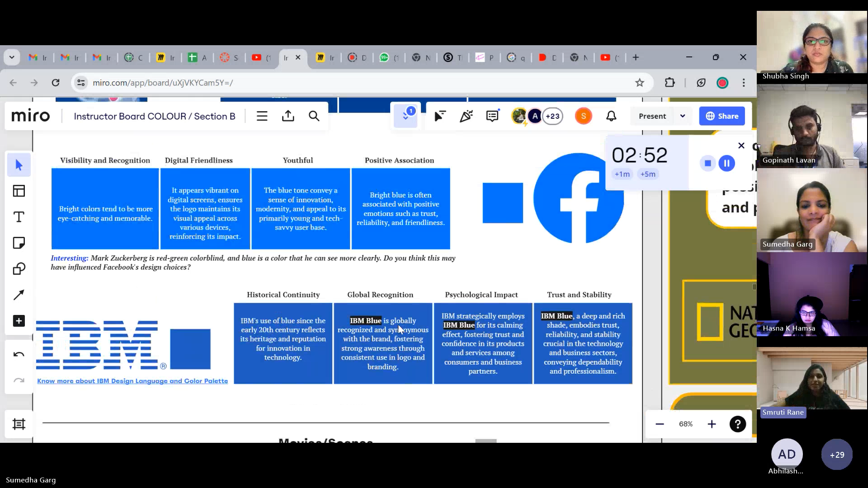Open the Templates panel
Viewport: 868px width, 488px height.
click(x=19, y=191)
